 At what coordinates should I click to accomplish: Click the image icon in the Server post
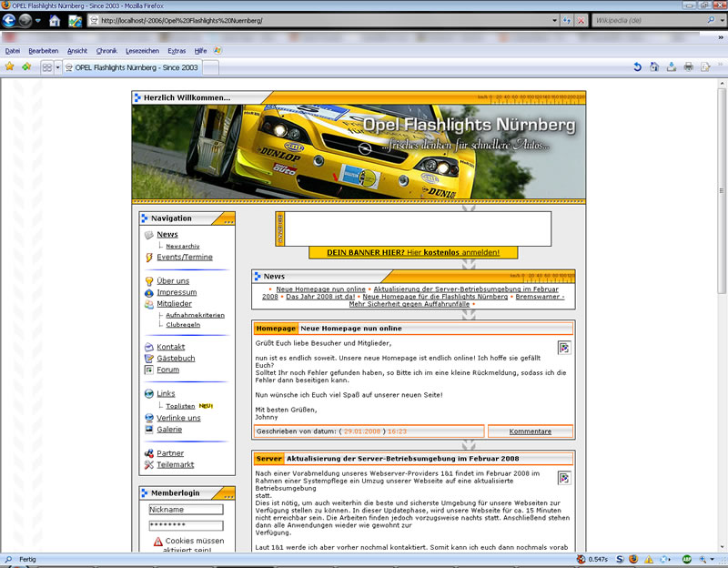(x=564, y=478)
